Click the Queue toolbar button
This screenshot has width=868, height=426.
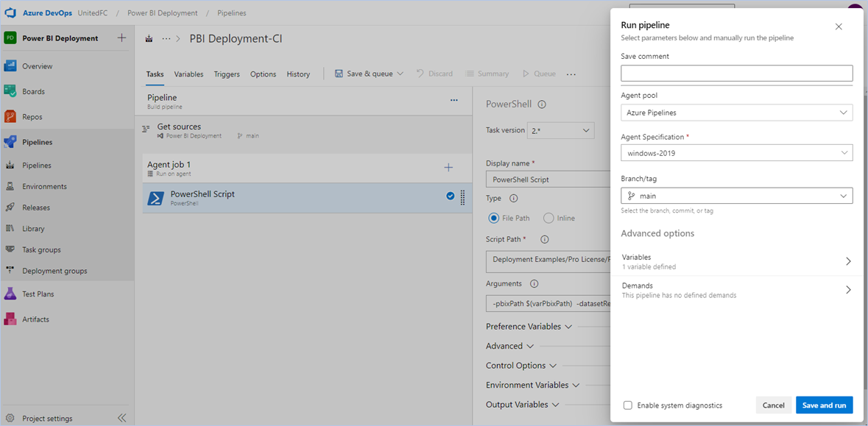coord(537,74)
